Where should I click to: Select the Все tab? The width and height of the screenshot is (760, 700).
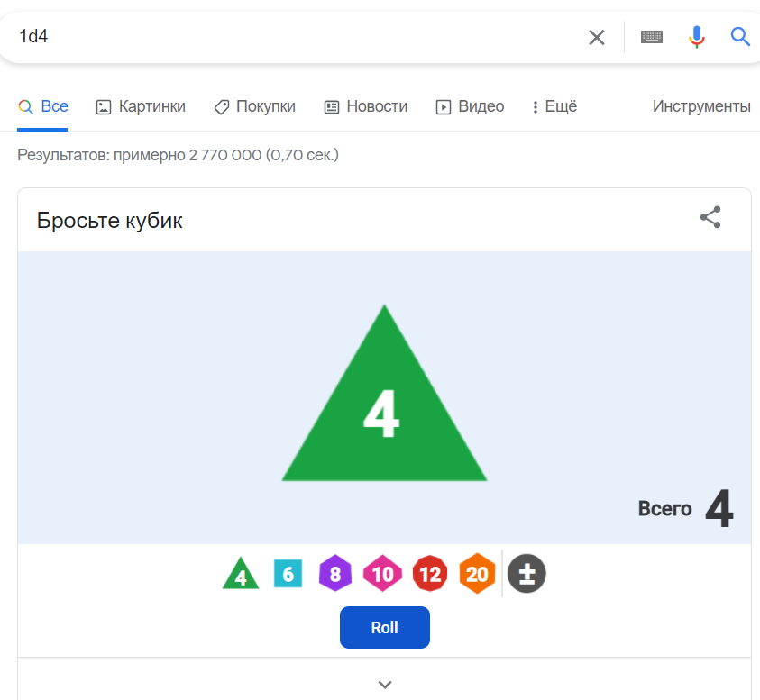coord(42,106)
